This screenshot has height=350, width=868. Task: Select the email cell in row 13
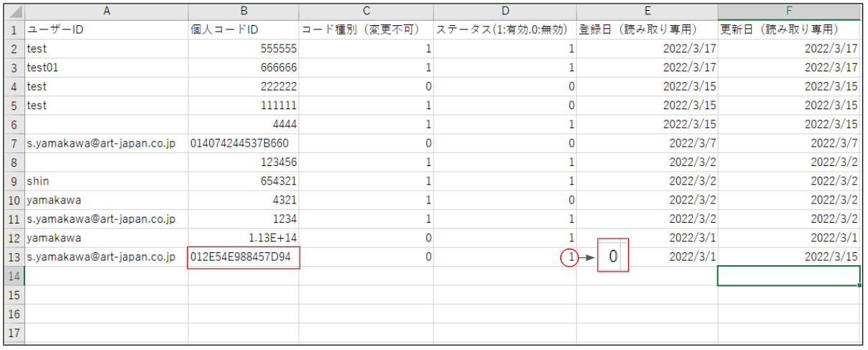[x=106, y=257]
